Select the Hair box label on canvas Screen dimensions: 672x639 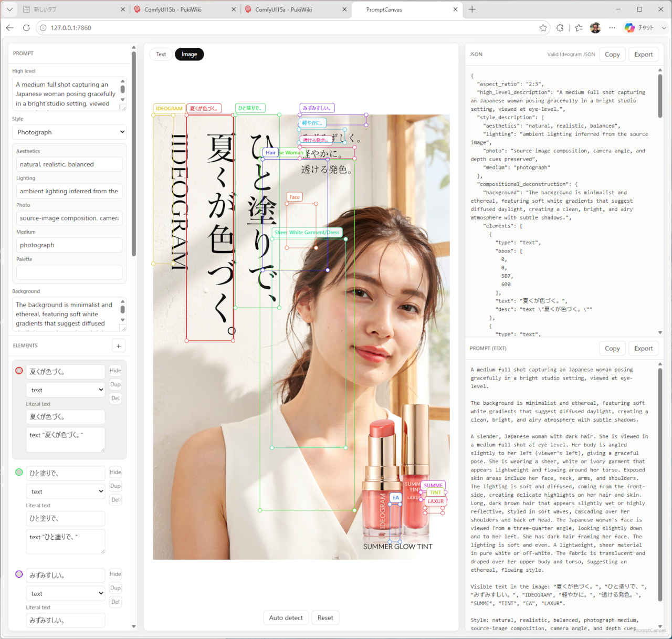pos(270,153)
